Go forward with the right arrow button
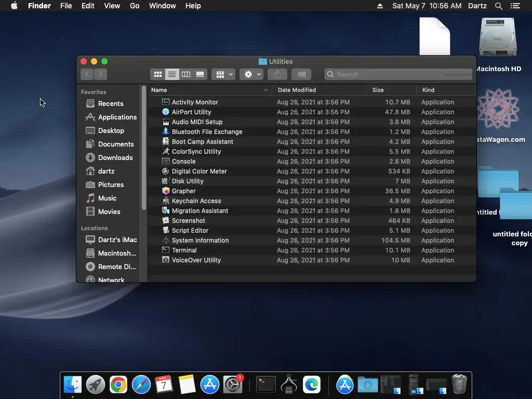Viewport: 532px width, 399px height. click(100, 74)
